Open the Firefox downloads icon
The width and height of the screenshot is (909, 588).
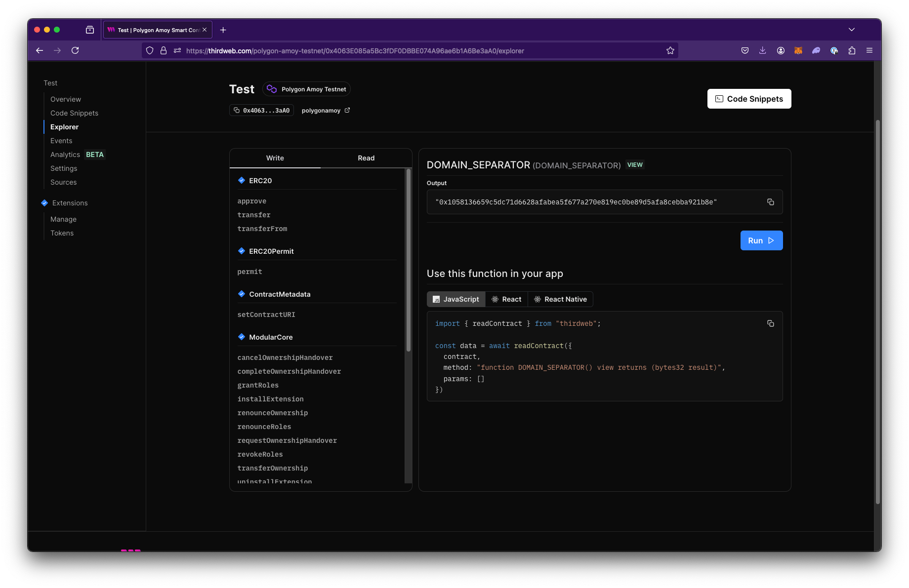click(763, 50)
